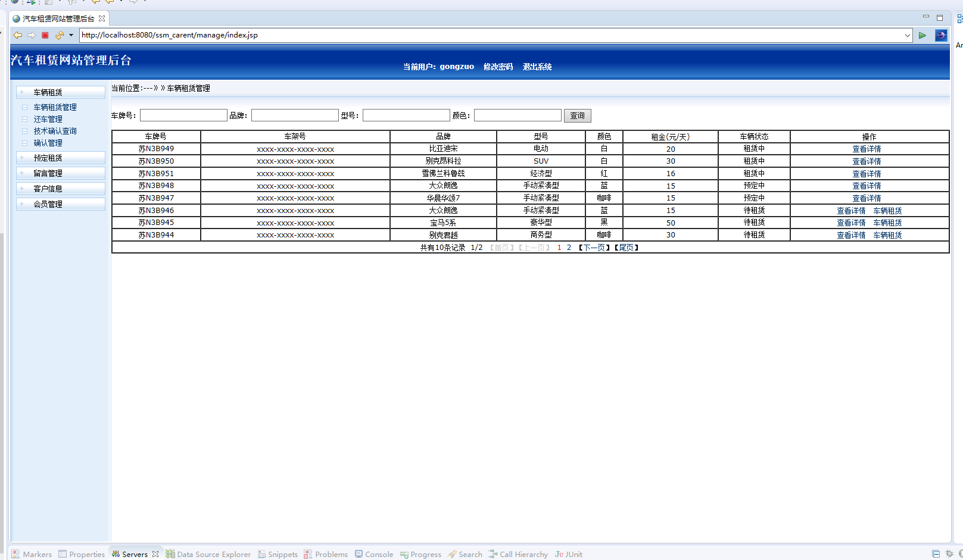The width and height of the screenshot is (963, 560).
Task: Focus the 车牌号 search field
Action: click(183, 115)
